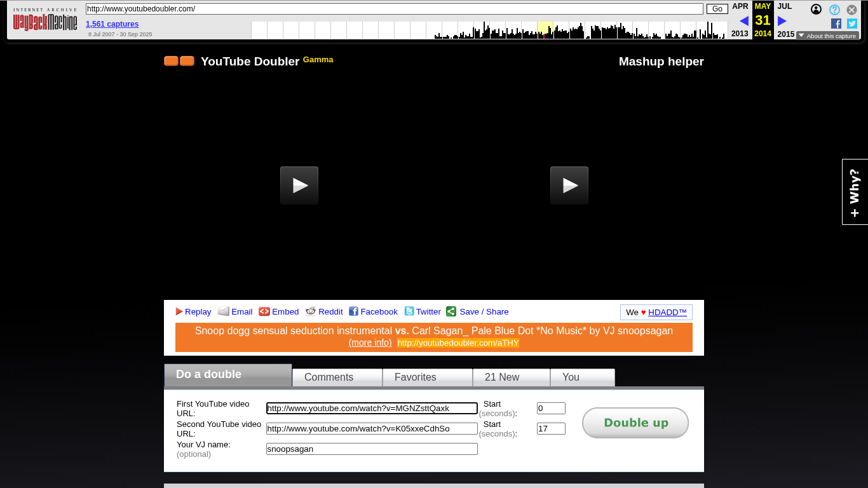Switch to the You tab

[x=583, y=377]
